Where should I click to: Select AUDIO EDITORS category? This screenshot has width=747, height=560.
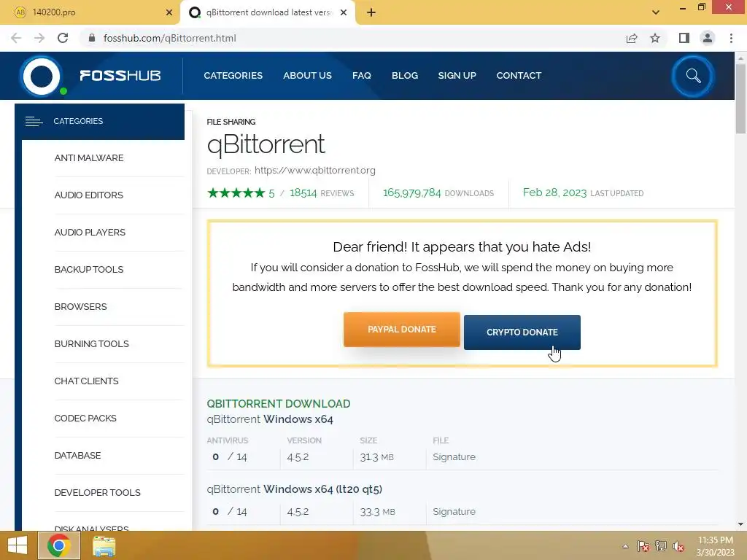(88, 195)
